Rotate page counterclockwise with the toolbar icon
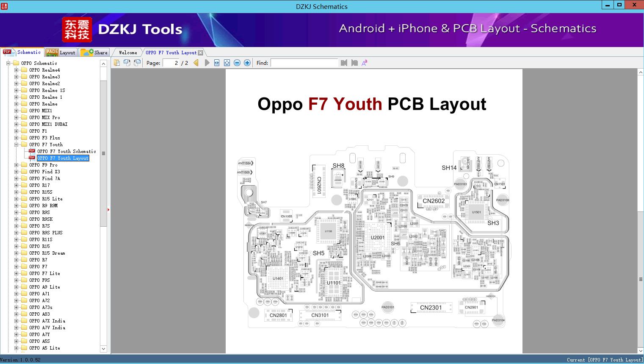Screen dimensions: 644x364 127,63
